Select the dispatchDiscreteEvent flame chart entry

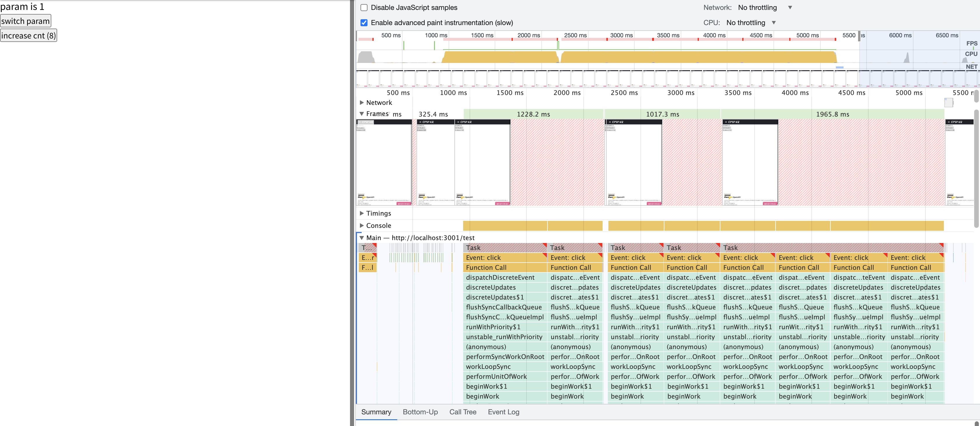tap(500, 277)
